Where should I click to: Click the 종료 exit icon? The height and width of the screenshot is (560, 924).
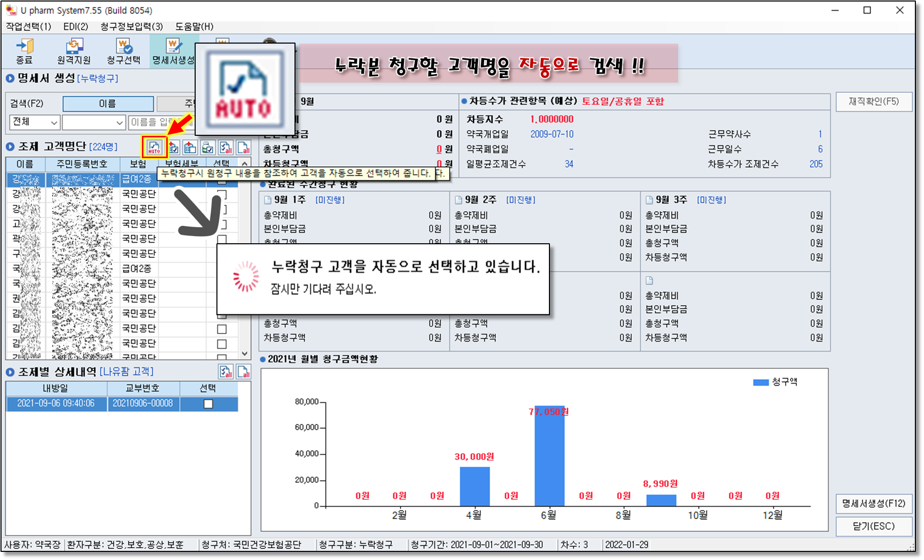click(24, 51)
